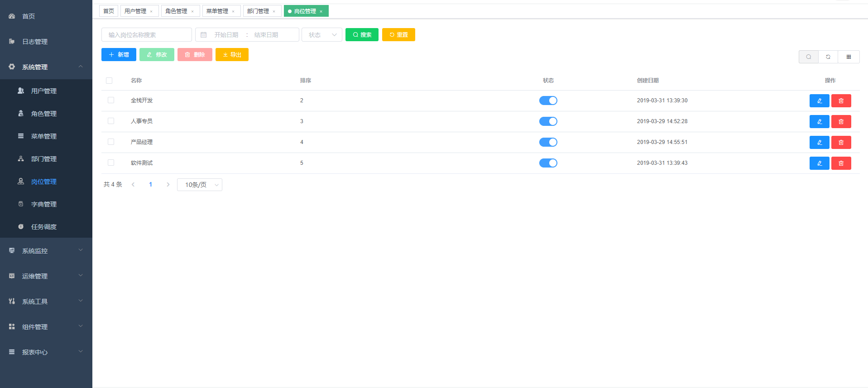Screen dimensions: 868x388
Task: Open the 状态 filter dropdown
Action: (322, 35)
